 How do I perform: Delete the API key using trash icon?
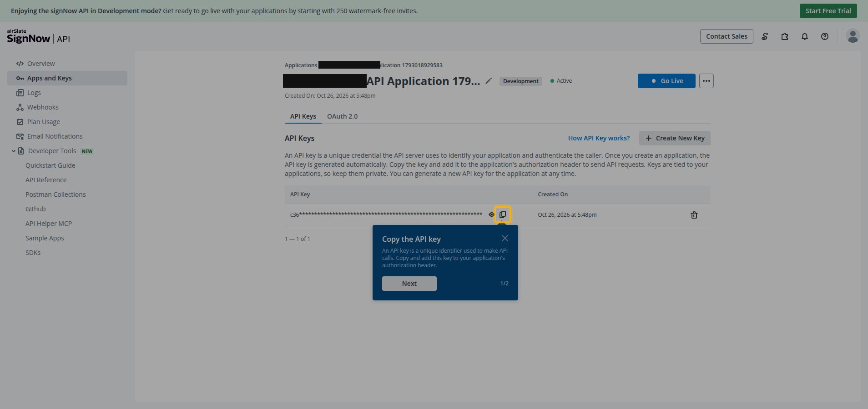[694, 215]
